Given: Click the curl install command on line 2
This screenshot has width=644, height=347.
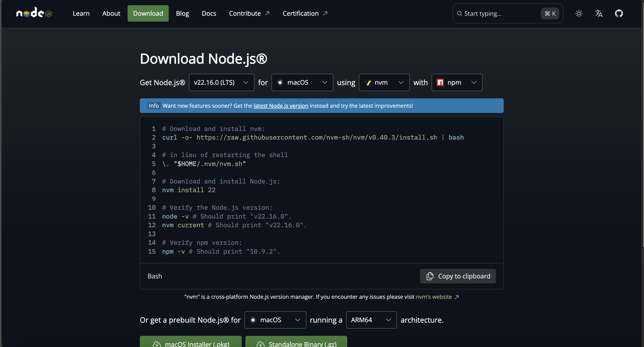Looking at the screenshot, I should pyautogui.click(x=313, y=138).
